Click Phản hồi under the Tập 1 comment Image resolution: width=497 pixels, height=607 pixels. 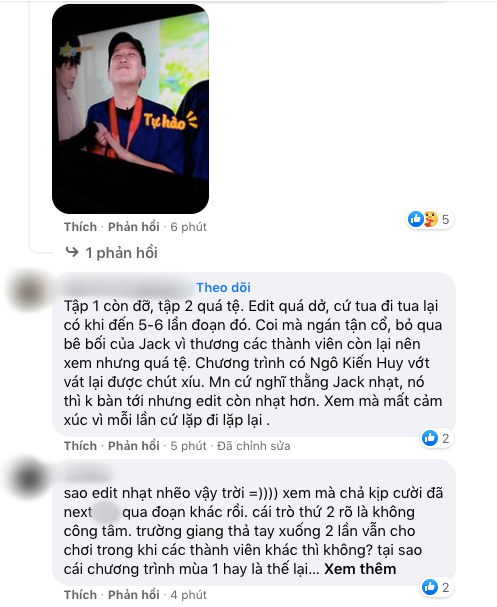134,446
